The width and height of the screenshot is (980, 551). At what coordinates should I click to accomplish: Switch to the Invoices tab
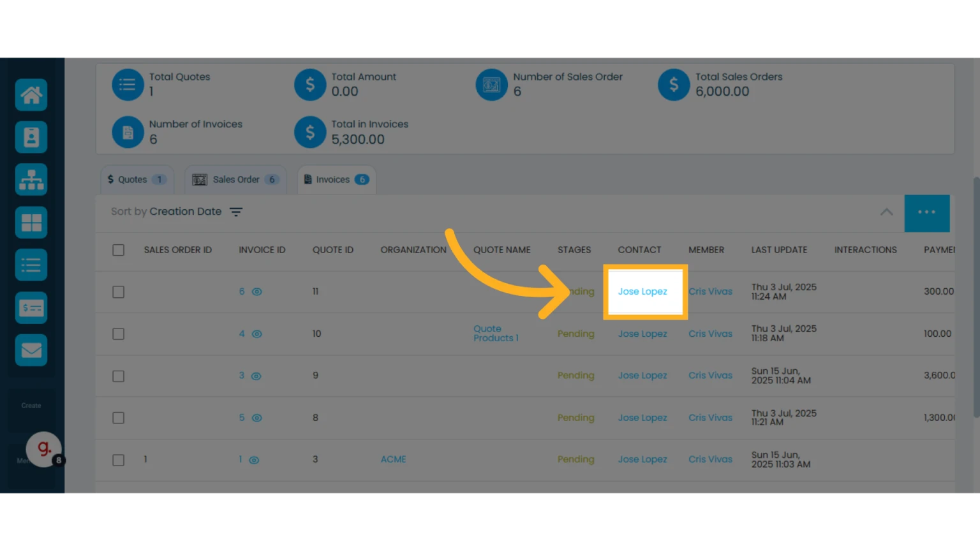[336, 180]
